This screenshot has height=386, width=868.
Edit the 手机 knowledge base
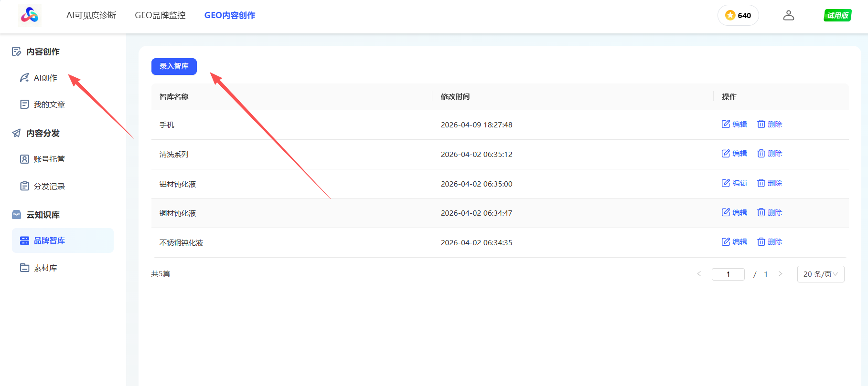(x=734, y=124)
